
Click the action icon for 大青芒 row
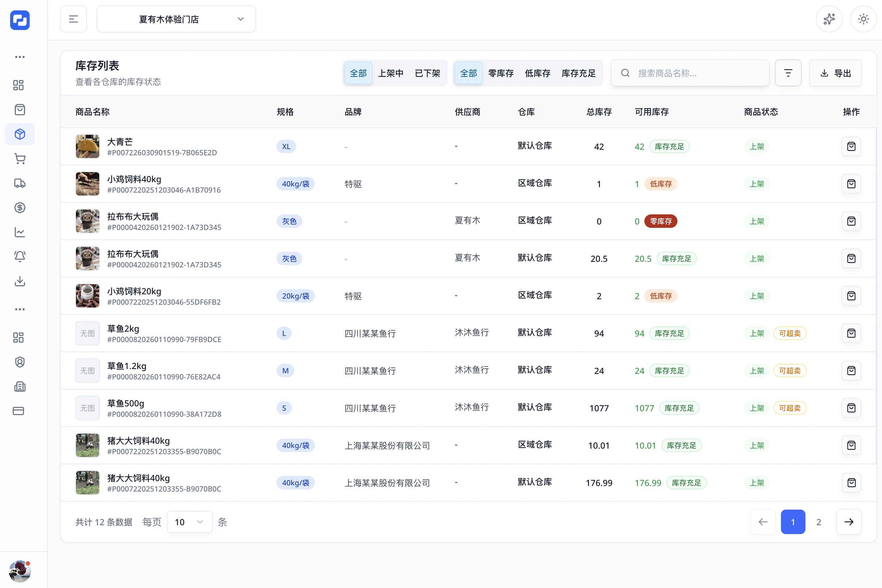[851, 146]
